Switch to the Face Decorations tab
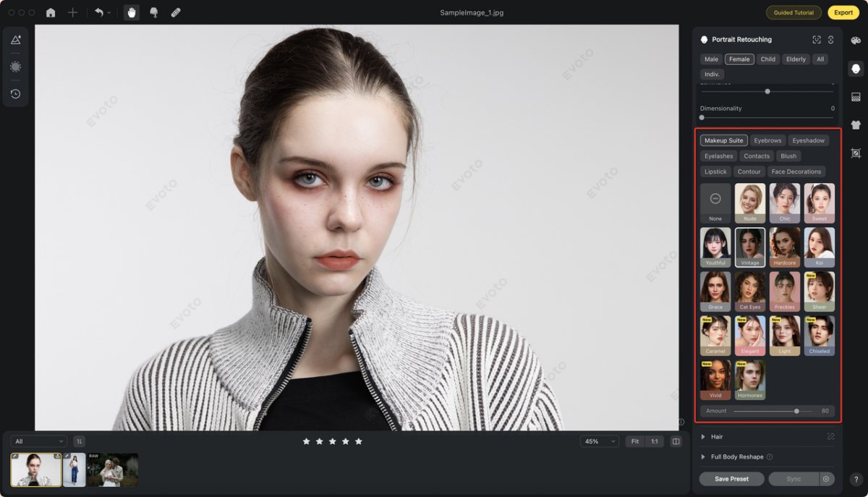 (x=796, y=171)
